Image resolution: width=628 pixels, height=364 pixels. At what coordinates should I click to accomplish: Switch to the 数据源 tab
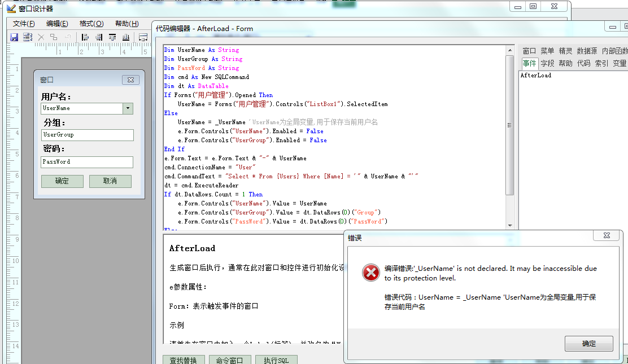pos(587,51)
